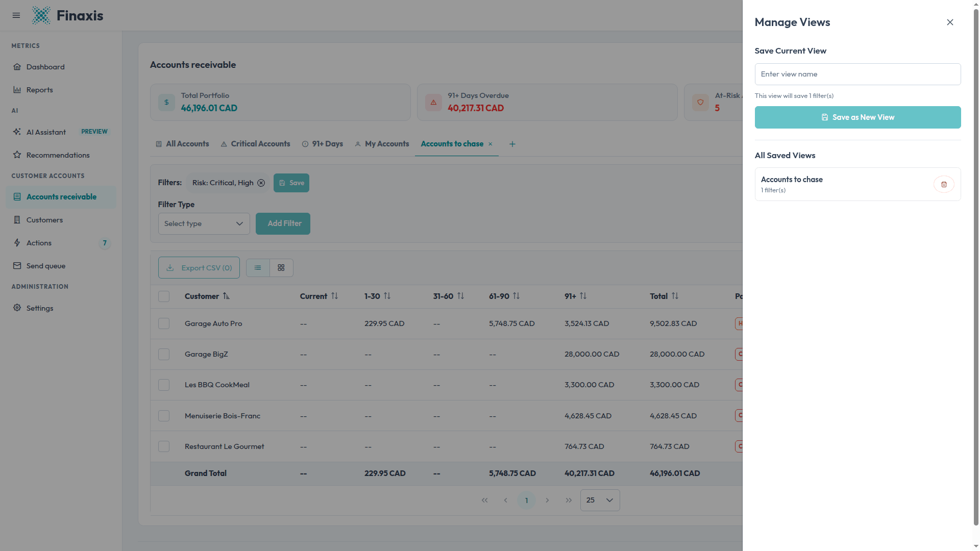The height and width of the screenshot is (551, 980).
Task: Click Export CSV (0) button
Action: pos(199,268)
